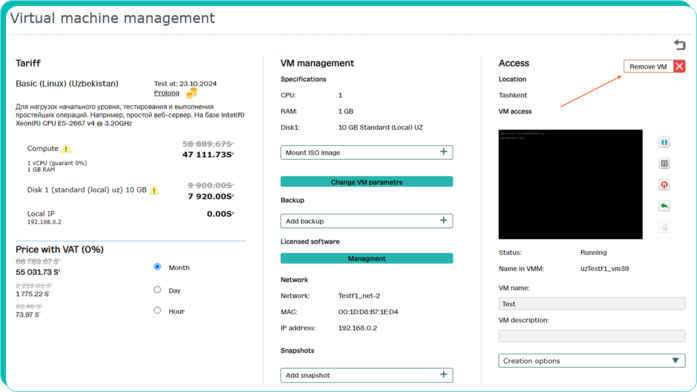Click the back arrow icon at top right
The height and width of the screenshot is (392, 697).
click(680, 45)
